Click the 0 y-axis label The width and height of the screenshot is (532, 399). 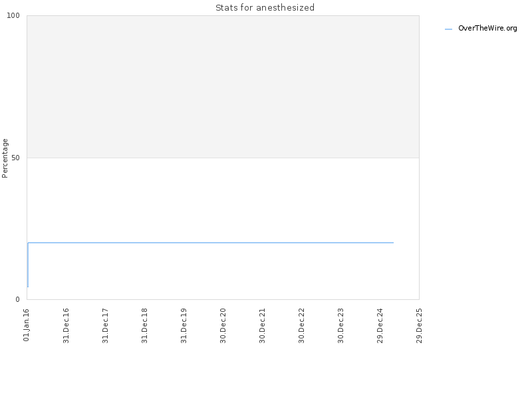(18, 300)
